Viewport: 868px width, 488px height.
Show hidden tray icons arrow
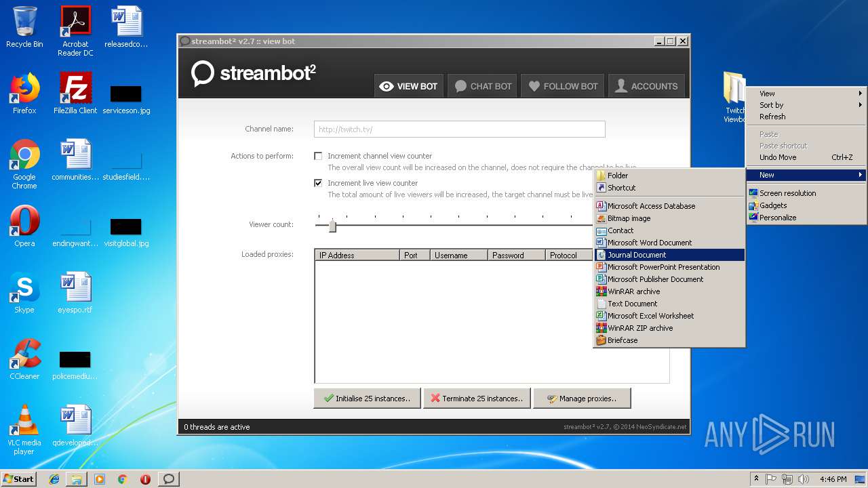[756, 479]
